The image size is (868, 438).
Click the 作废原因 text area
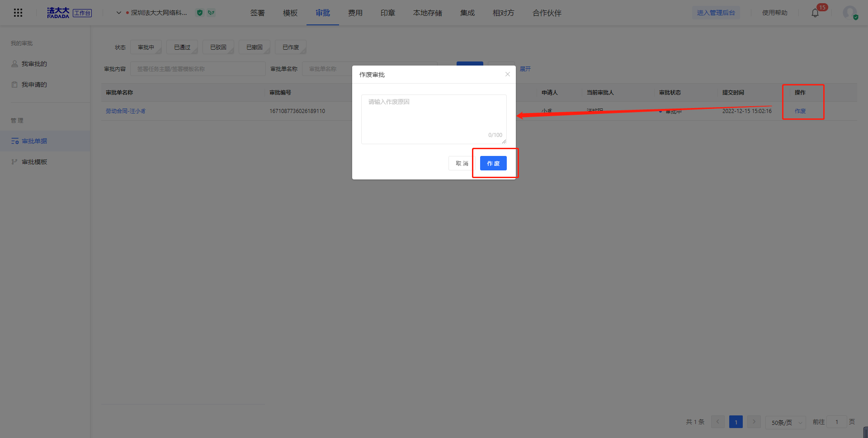434,119
